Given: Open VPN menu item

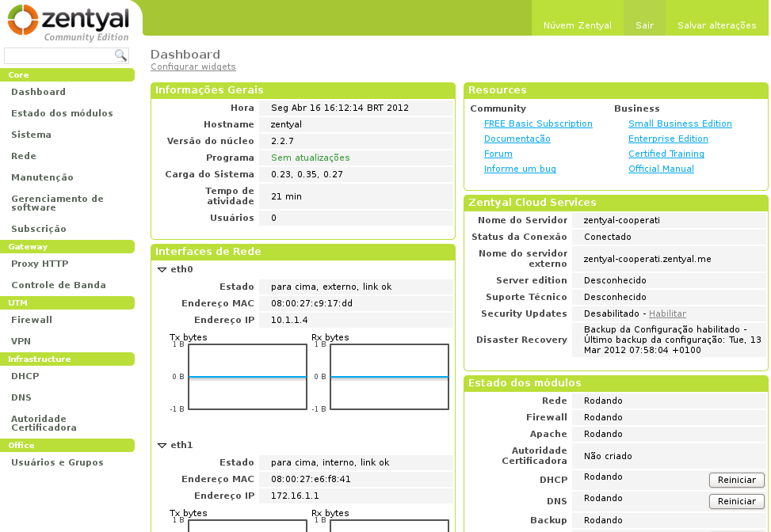Looking at the screenshot, I should [21, 341].
